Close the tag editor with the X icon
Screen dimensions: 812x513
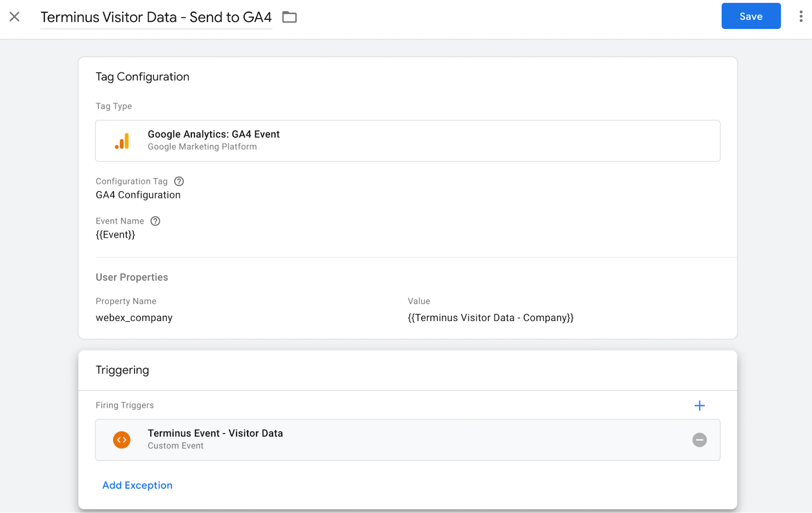15,17
